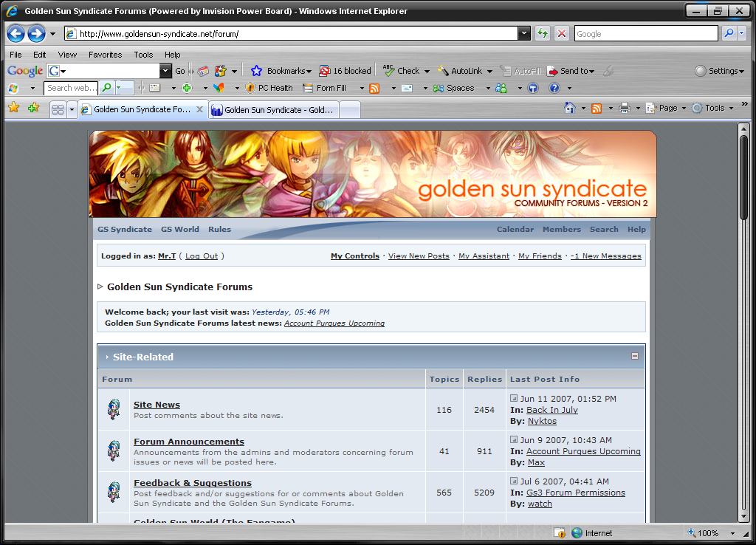Open the View menu
Viewport: 756px width, 545px height.
67,55
